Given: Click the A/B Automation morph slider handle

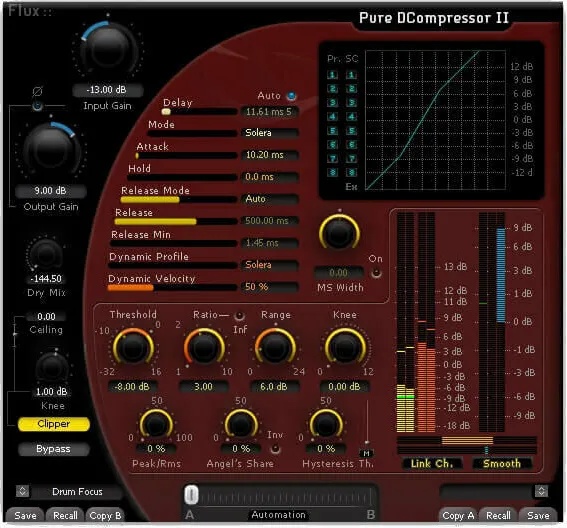Looking at the screenshot, I should 191,495.
